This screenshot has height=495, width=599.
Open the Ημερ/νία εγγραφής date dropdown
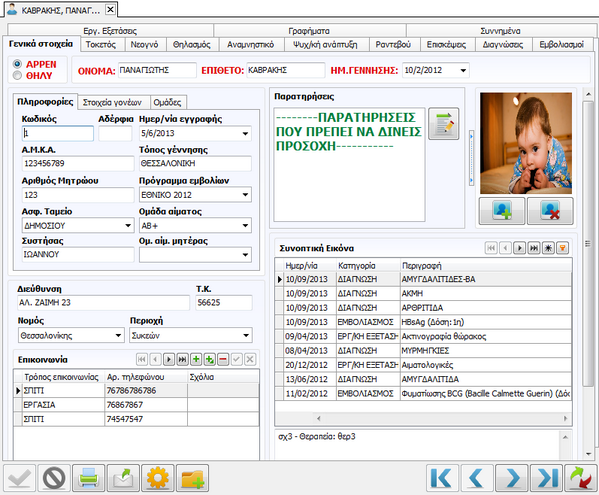click(245, 133)
